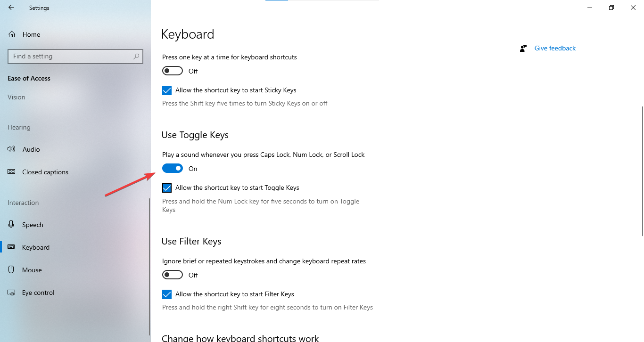Go to the Audio settings page

(x=31, y=149)
